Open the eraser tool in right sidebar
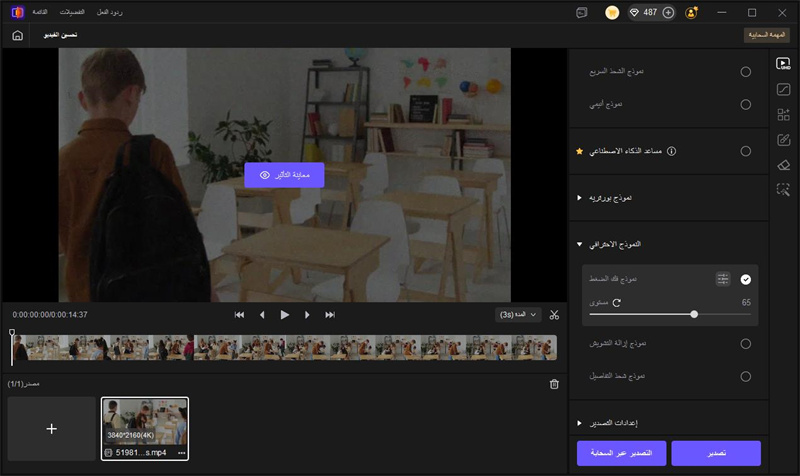 (x=784, y=164)
